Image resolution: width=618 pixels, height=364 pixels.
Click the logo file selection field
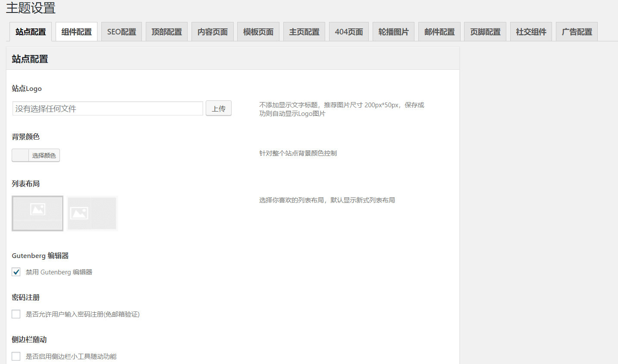[107, 108]
